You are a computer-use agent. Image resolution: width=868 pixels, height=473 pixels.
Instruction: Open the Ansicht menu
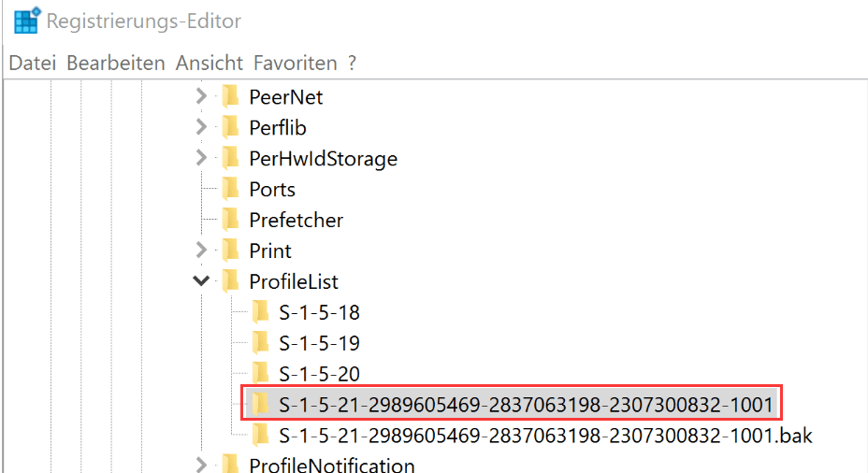(x=210, y=64)
